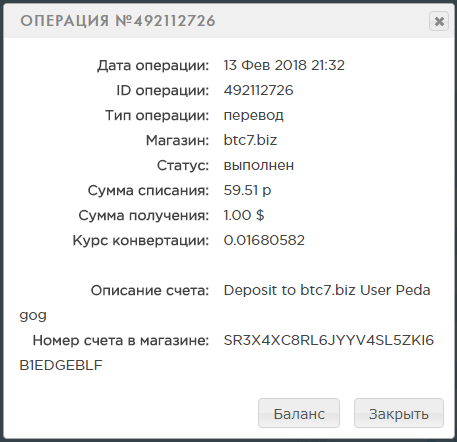The height and width of the screenshot is (442, 457).
Task: Open the Баланс button
Action: [299, 413]
